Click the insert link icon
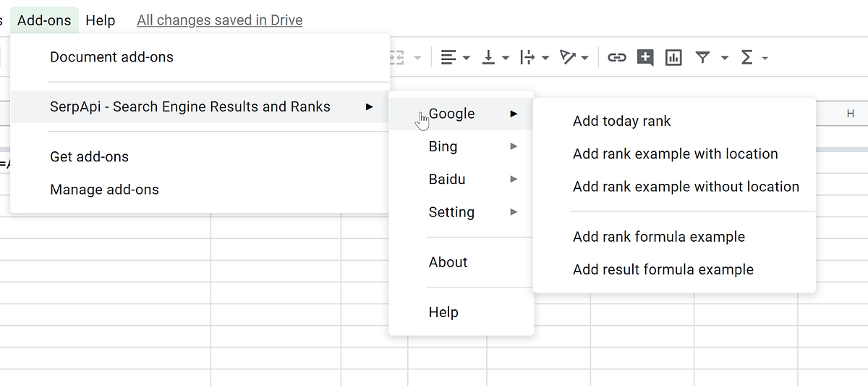This screenshot has width=868, height=386. click(616, 57)
